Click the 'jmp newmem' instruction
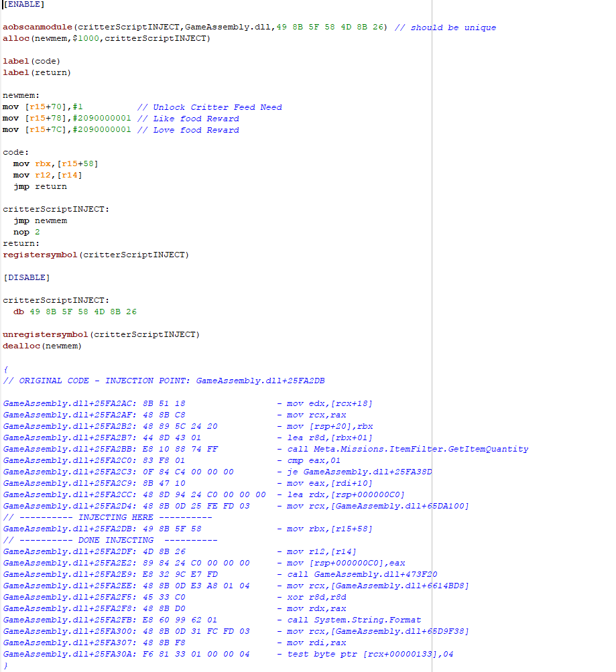Image resolution: width=616 pixels, height=672 pixels. click(40, 220)
